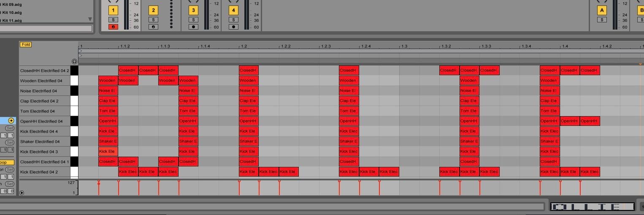The width and height of the screenshot is (644, 215).
Task: Click the clip overview thumbnail at bottom right
Action: pos(593,207)
